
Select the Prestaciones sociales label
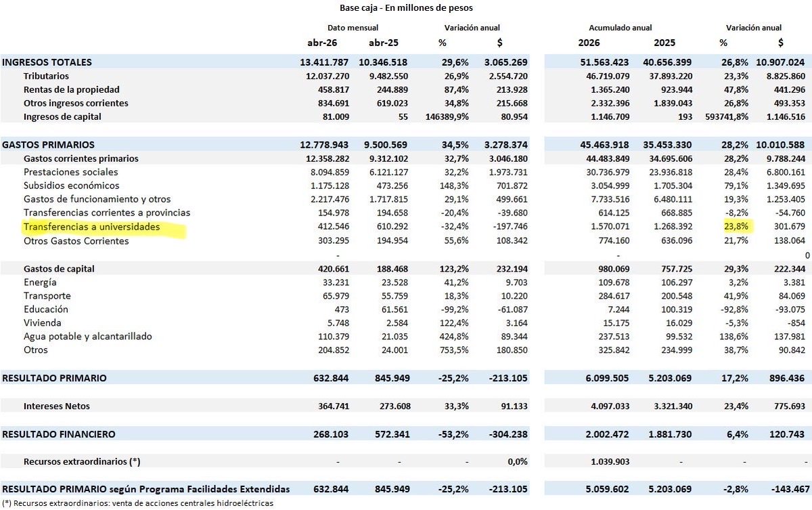pos(70,172)
